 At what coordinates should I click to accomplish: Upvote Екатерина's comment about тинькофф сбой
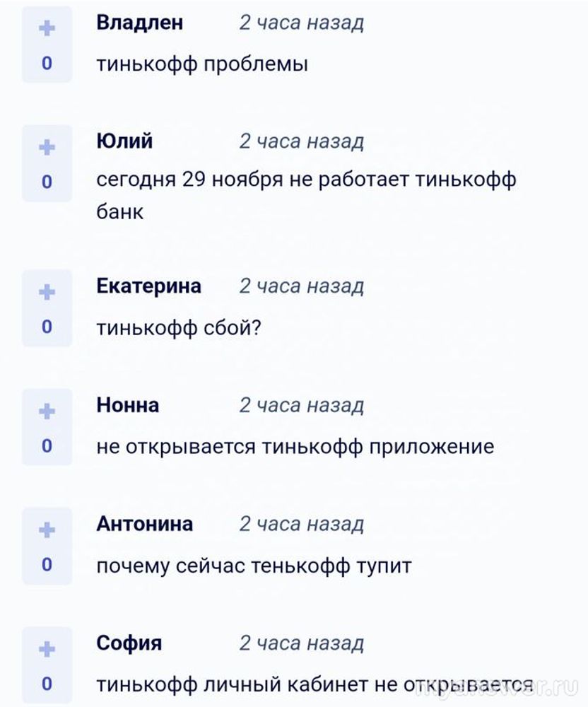click(47, 292)
